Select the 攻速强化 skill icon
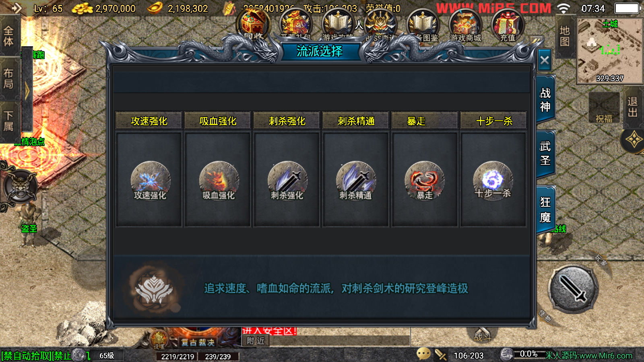The image size is (644, 362). [150, 180]
